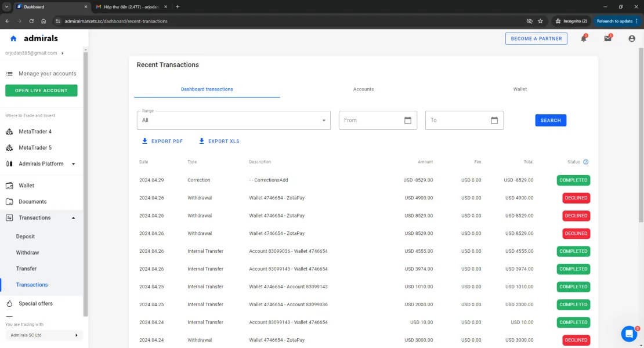Viewport: 644px width, 348px height.
Task: Select the Deposit submenu item
Action: 26,237
